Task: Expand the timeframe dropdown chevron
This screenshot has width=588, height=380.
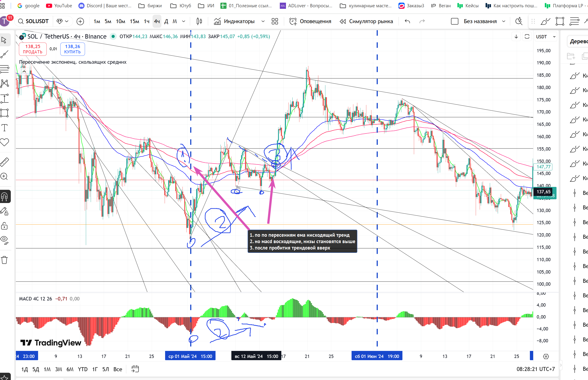Action: coord(184,21)
